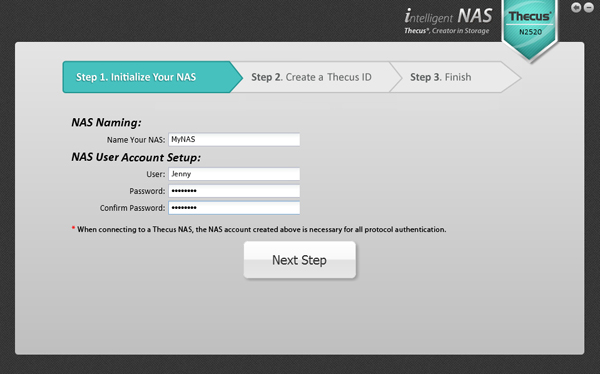Click the back arrow icon at top right
Screen dimensions: 600x374
click(576, 7)
